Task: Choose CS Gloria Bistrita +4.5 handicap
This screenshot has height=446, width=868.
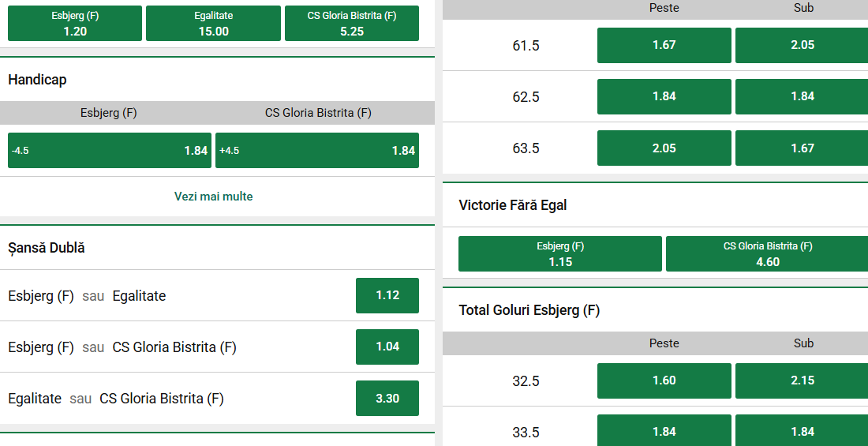Action: coord(317,150)
